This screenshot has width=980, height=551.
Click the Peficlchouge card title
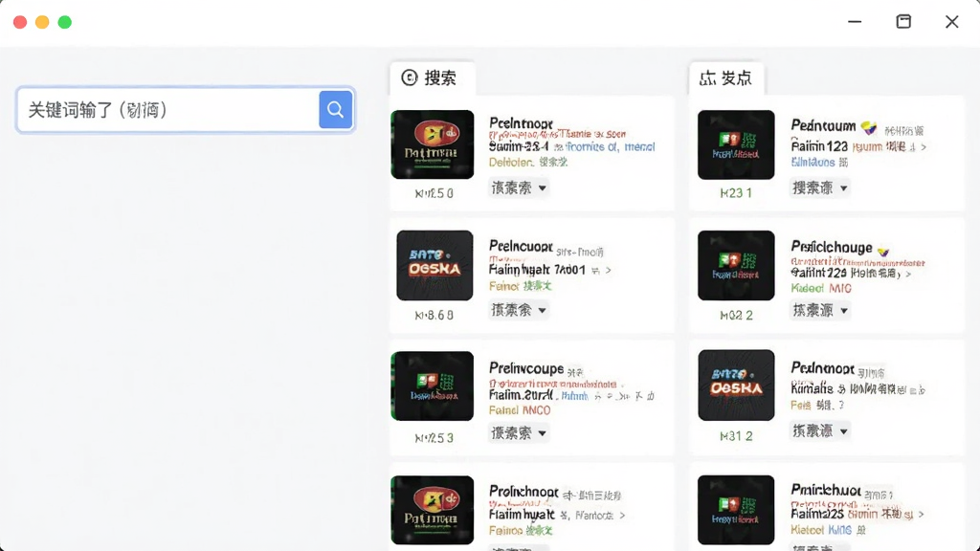click(x=832, y=248)
